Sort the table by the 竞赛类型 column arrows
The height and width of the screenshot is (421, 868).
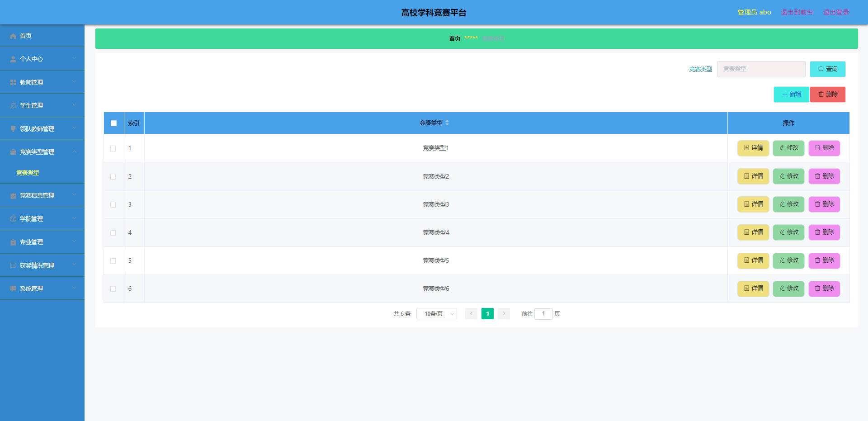click(447, 123)
